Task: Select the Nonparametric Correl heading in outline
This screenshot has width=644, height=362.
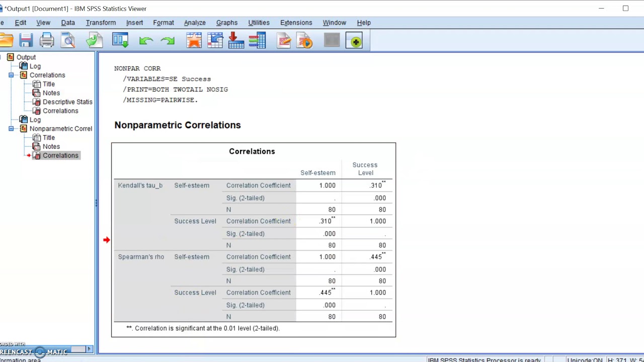Action: [61, 129]
